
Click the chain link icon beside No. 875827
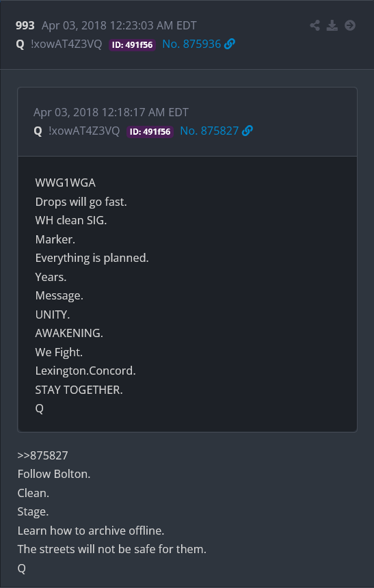(248, 131)
